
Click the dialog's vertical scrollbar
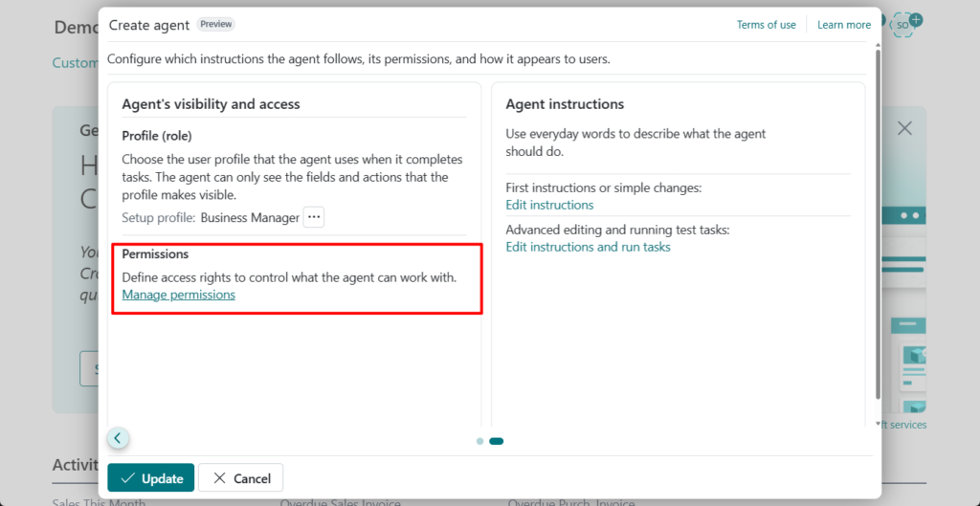click(x=877, y=220)
